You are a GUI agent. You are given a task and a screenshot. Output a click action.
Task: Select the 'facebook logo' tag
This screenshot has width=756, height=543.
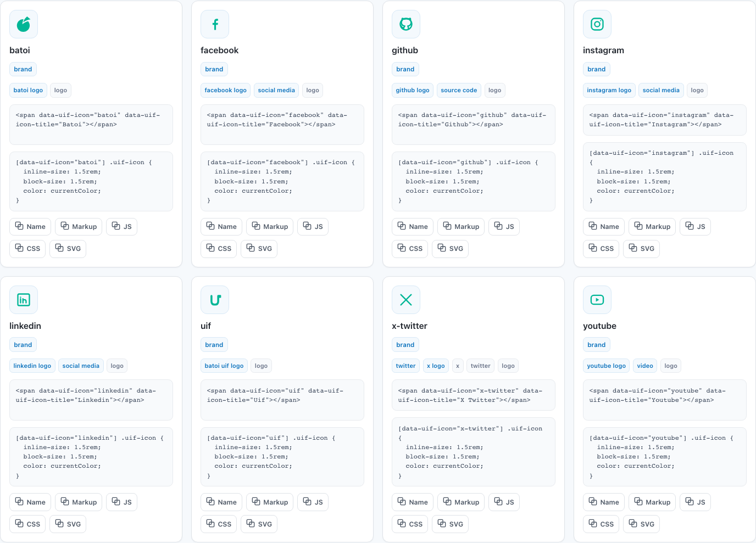pos(225,91)
